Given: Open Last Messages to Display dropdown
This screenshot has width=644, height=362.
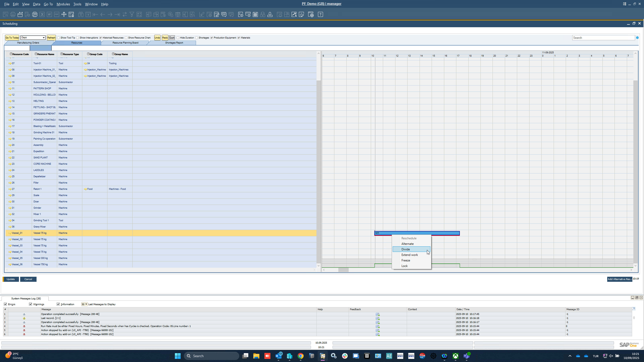Looking at the screenshot, I should tap(86, 304).
